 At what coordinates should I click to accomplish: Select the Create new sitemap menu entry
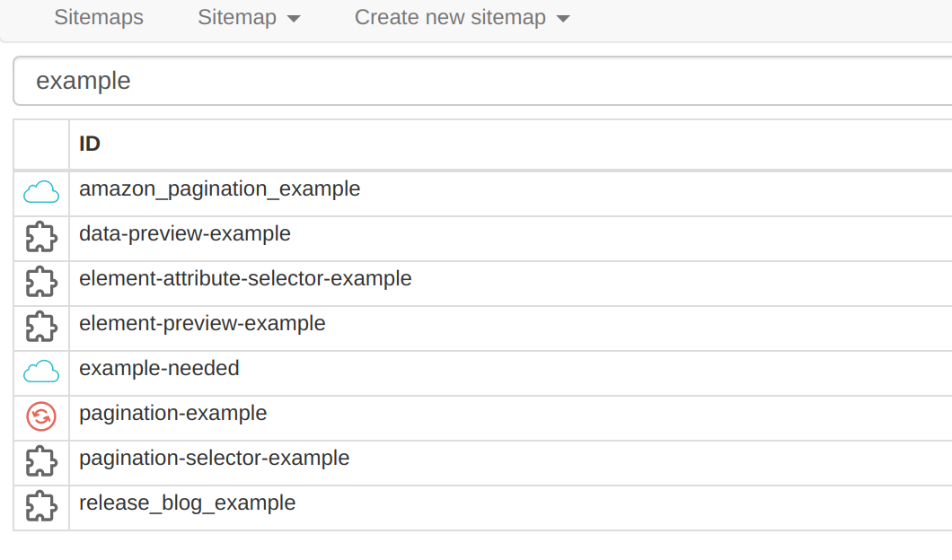451,17
